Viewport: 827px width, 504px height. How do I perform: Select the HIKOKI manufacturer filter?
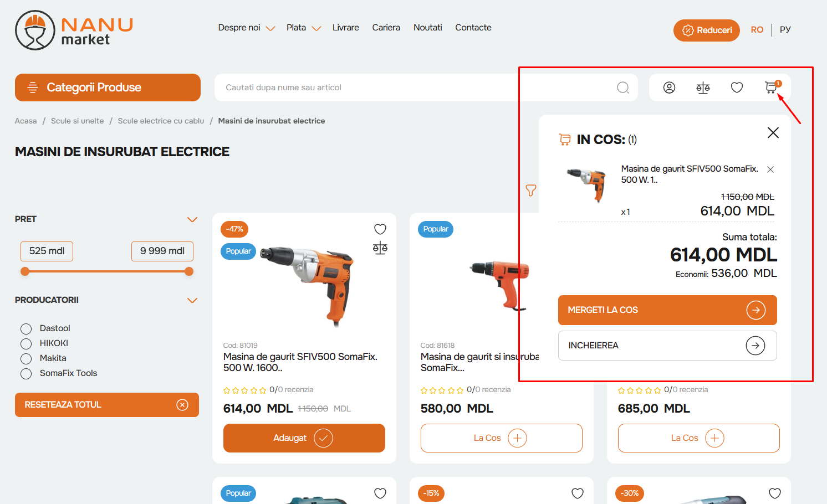26,344
